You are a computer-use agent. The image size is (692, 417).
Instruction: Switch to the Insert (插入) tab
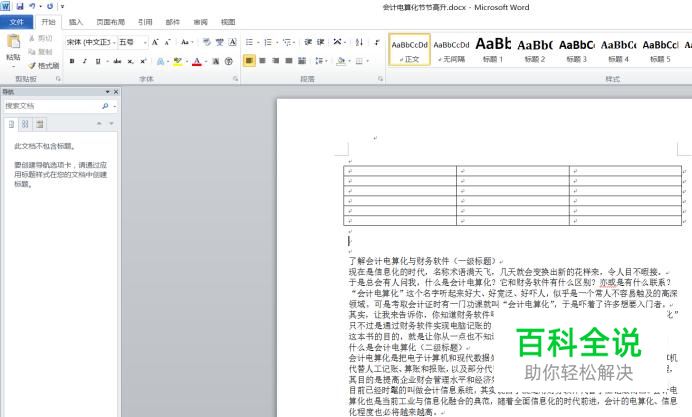(75, 22)
